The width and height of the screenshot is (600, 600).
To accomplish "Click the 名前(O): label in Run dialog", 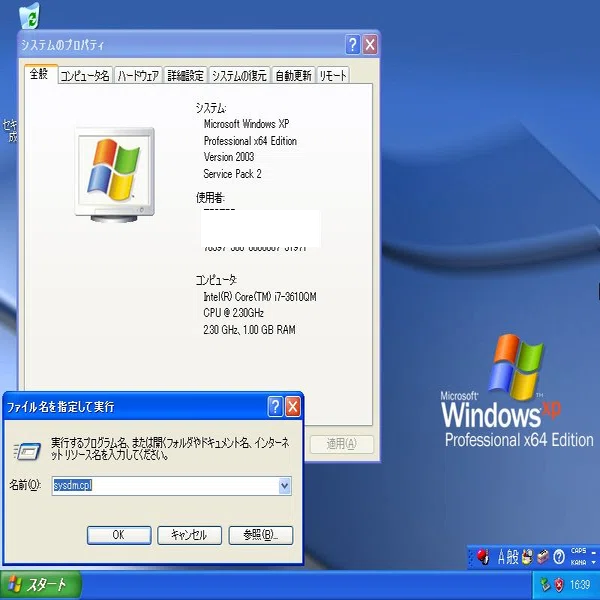I will tap(25, 485).
